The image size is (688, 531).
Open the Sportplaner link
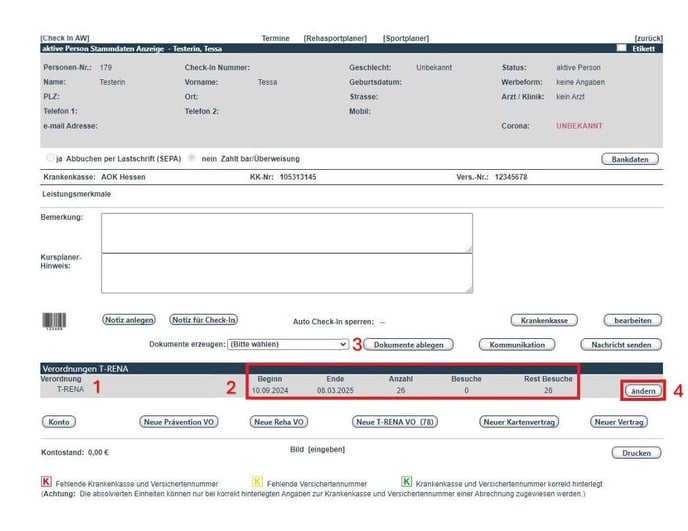coord(407,38)
